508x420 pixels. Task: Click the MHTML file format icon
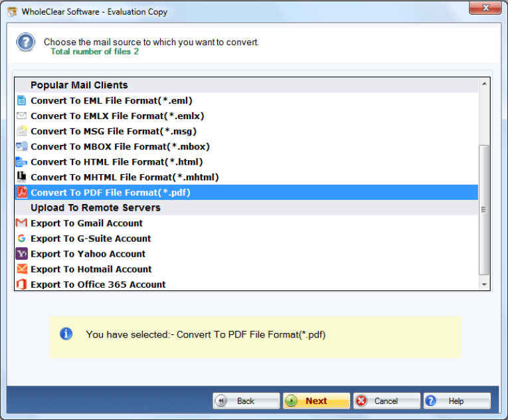click(x=21, y=177)
